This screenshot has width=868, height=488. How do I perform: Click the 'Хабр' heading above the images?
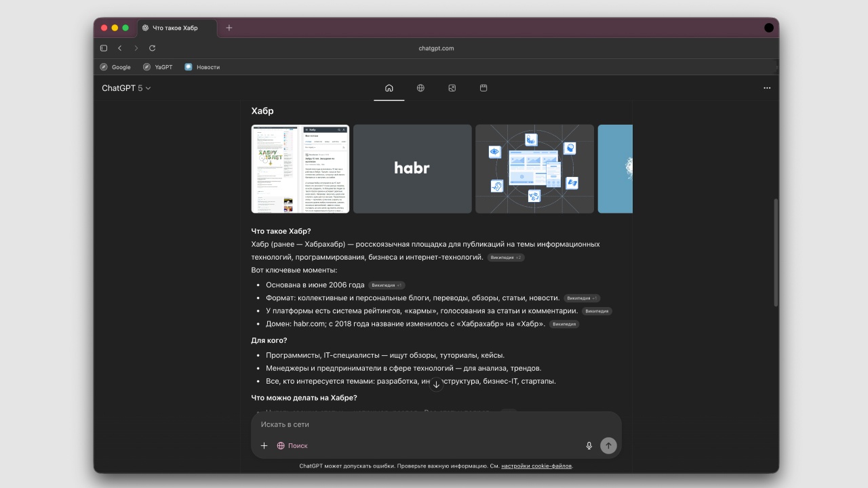point(262,111)
